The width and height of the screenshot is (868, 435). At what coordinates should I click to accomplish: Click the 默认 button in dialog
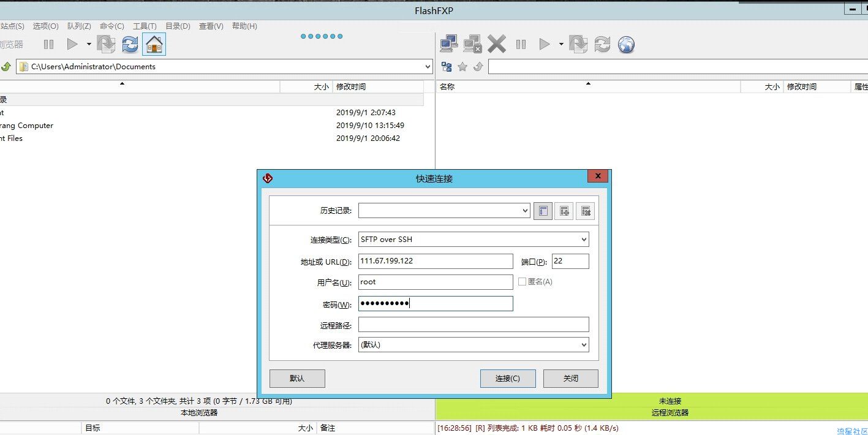click(297, 379)
